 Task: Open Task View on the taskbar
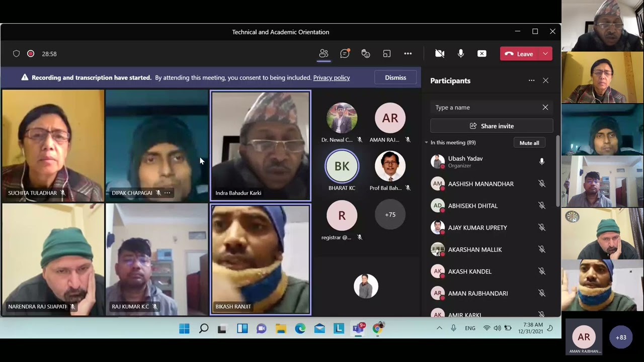pos(222,329)
